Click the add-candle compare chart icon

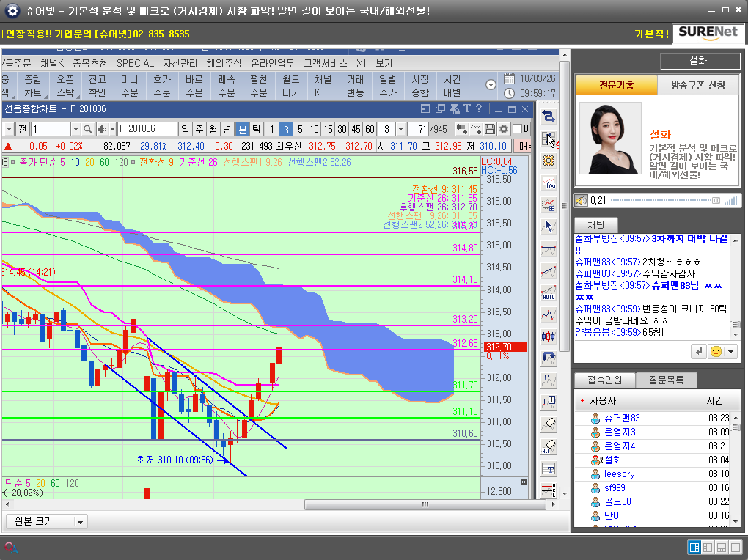tap(461, 129)
